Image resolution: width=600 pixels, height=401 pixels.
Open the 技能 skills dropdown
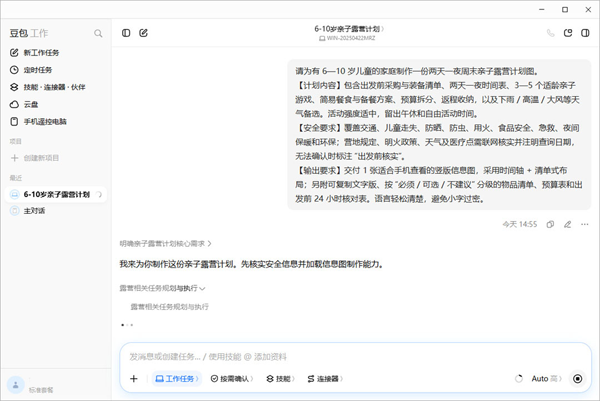(x=280, y=379)
